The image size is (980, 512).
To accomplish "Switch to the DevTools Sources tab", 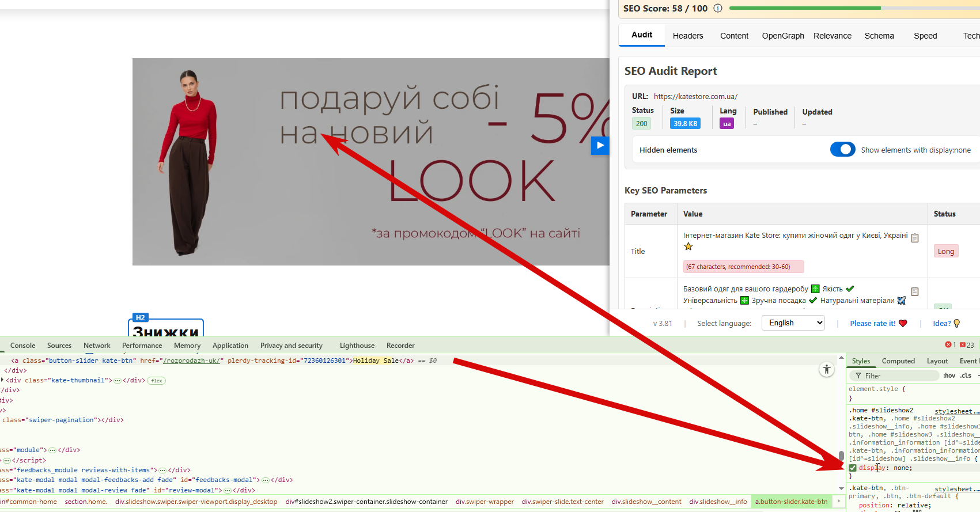I will click(59, 346).
